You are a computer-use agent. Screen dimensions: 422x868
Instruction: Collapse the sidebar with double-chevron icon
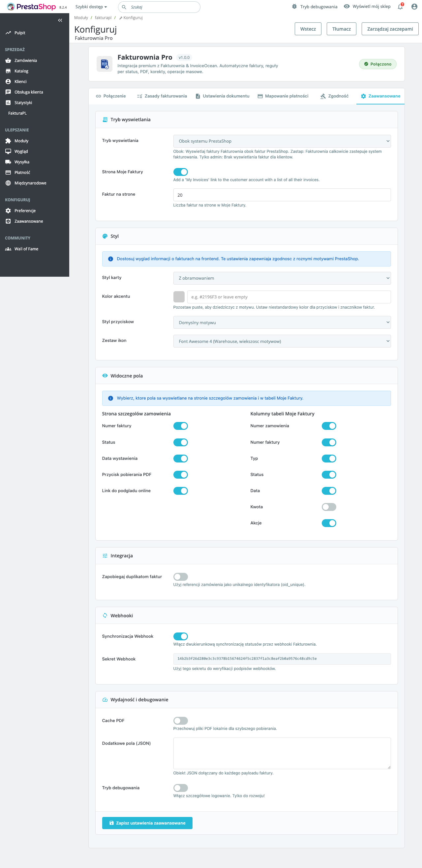pyautogui.click(x=60, y=20)
